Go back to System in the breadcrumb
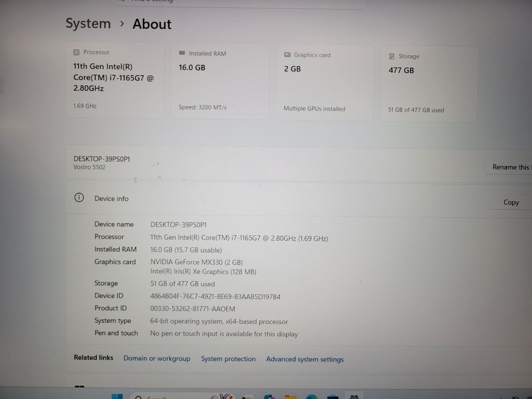The height and width of the screenshot is (399, 532). point(88,24)
